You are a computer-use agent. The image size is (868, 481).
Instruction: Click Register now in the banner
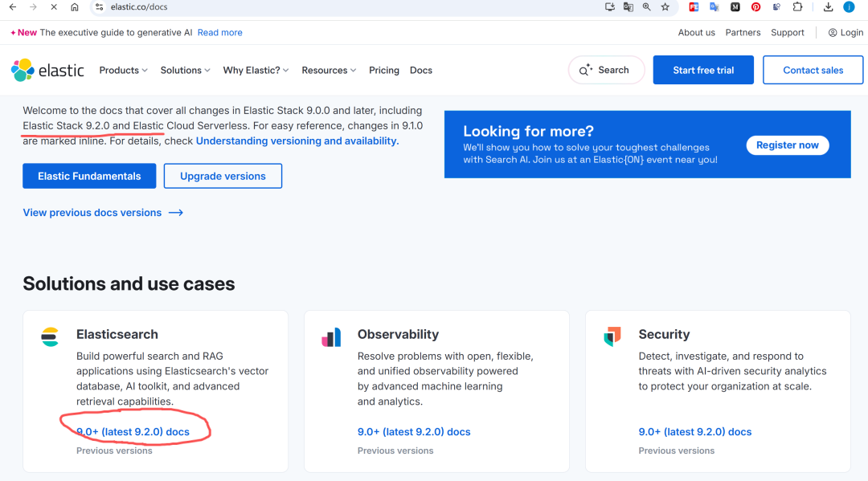click(x=787, y=145)
